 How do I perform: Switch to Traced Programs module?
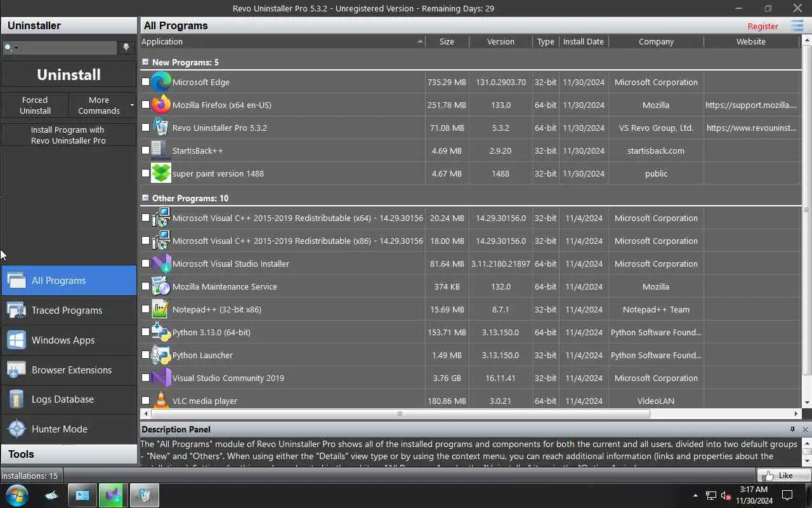pyautogui.click(x=69, y=311)
